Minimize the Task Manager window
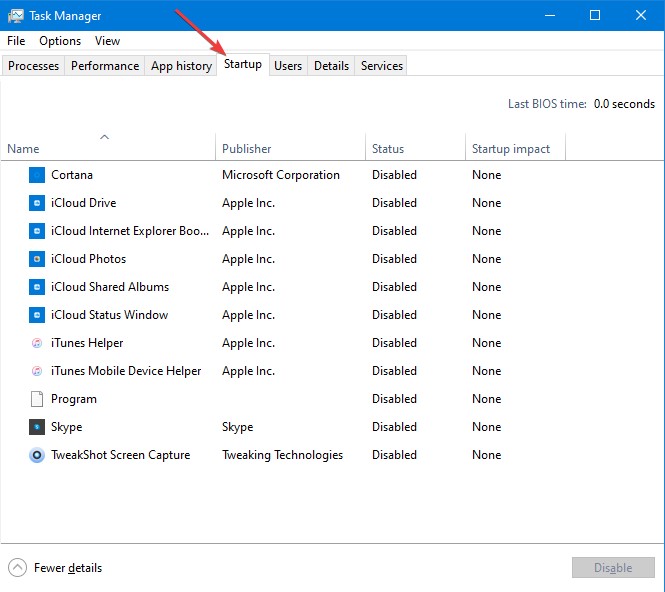 550,15
